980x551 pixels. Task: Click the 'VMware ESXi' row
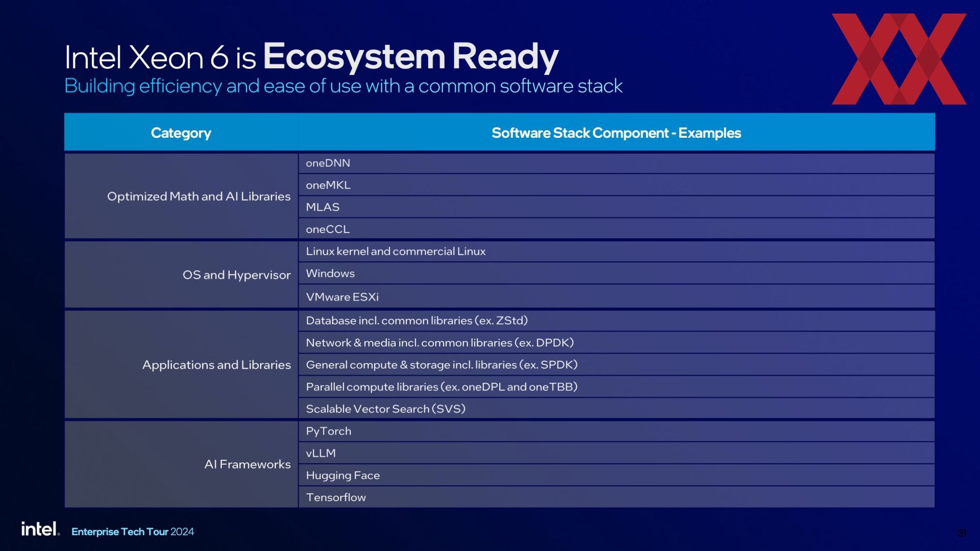pos(617,296)
